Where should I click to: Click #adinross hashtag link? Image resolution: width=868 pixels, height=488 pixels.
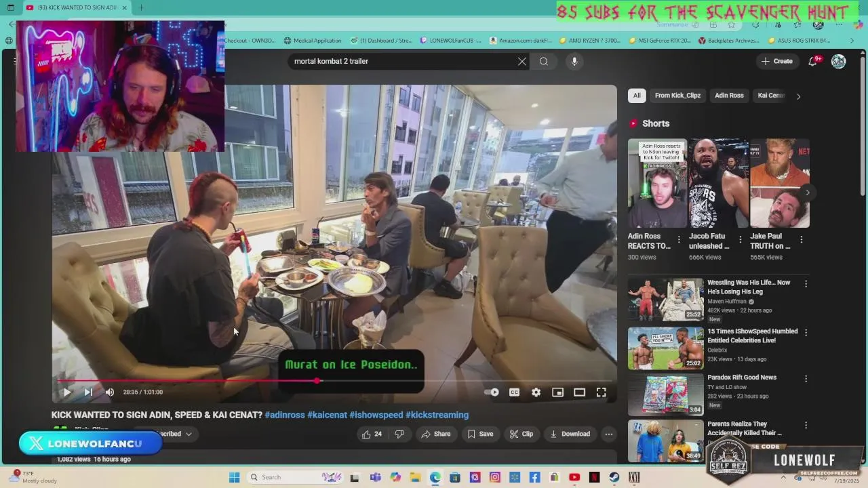pyautogui.click(x=285, y=415)
